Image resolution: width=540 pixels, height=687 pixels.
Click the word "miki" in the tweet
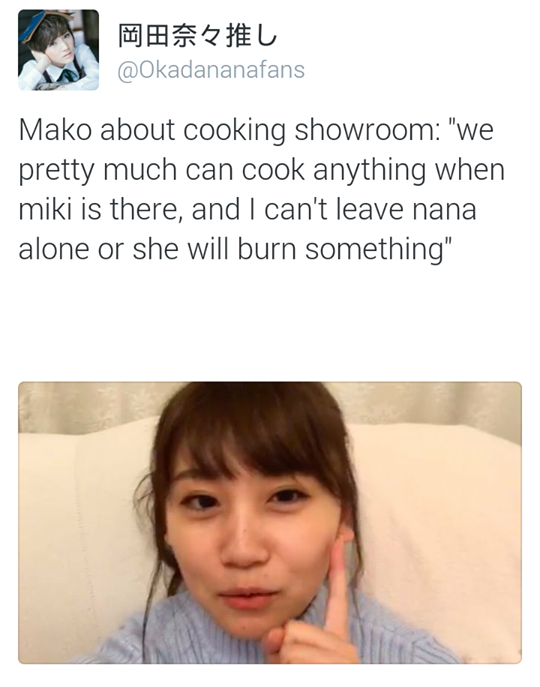(45, 209)
